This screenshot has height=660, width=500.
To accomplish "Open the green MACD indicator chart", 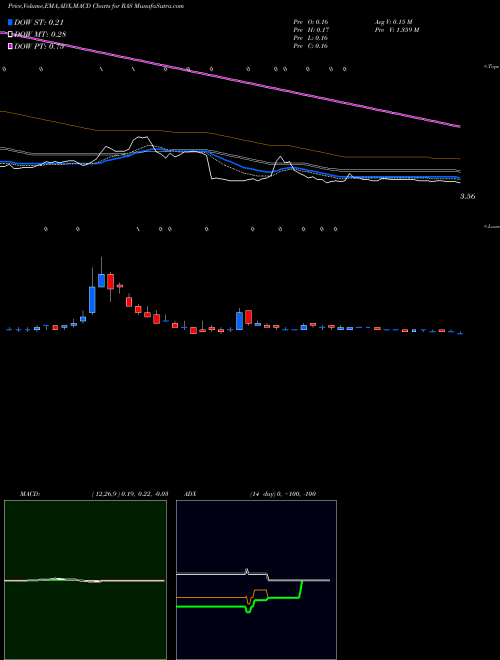I will (x=85, y=580).
